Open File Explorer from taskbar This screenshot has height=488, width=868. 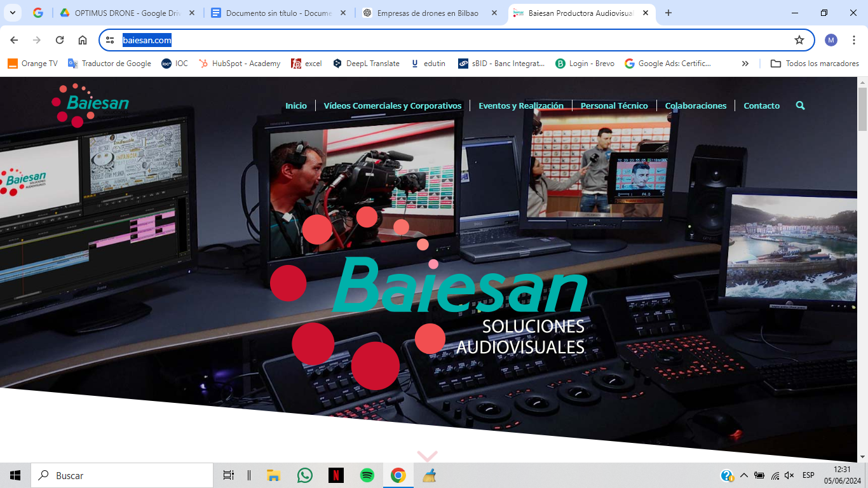tap(273, 475)
